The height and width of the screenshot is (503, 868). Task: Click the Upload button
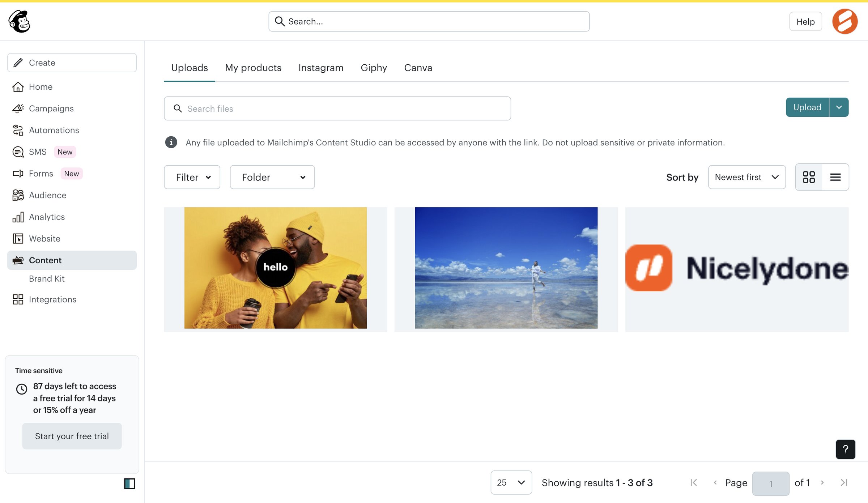[x=807, y=107]
